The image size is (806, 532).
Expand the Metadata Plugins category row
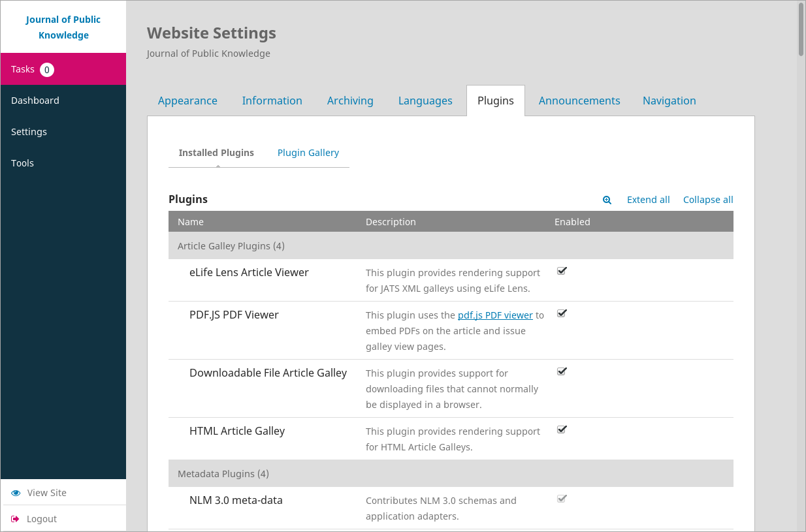pyautogui.click(x=223, y=474)
